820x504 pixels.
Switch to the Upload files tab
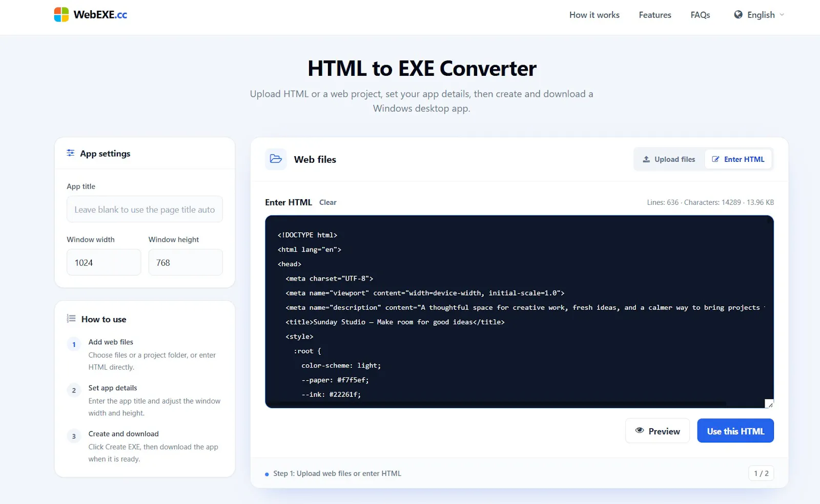669,159
